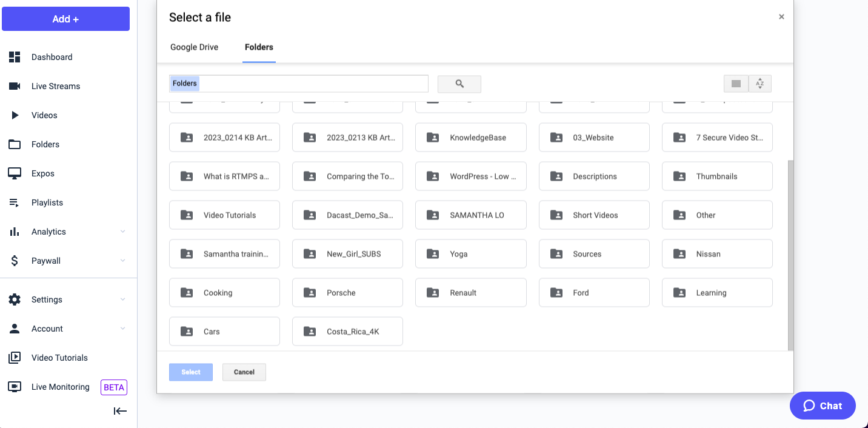This screenshot has height=428, width=868.
Task: Click the shared folder icon of Cars
Action: pyautogui.click(x=187, y=332)
